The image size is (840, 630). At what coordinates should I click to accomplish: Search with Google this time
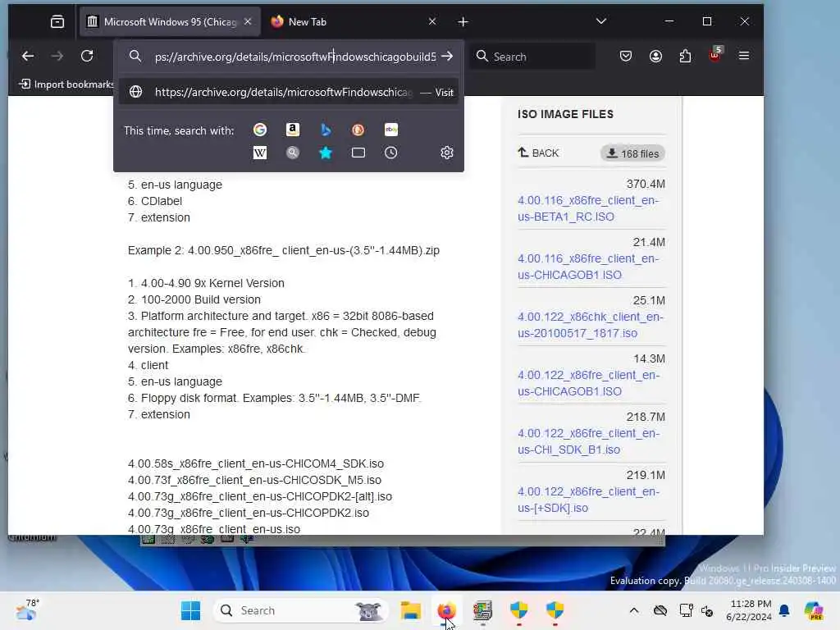click(x=260, y=130)
